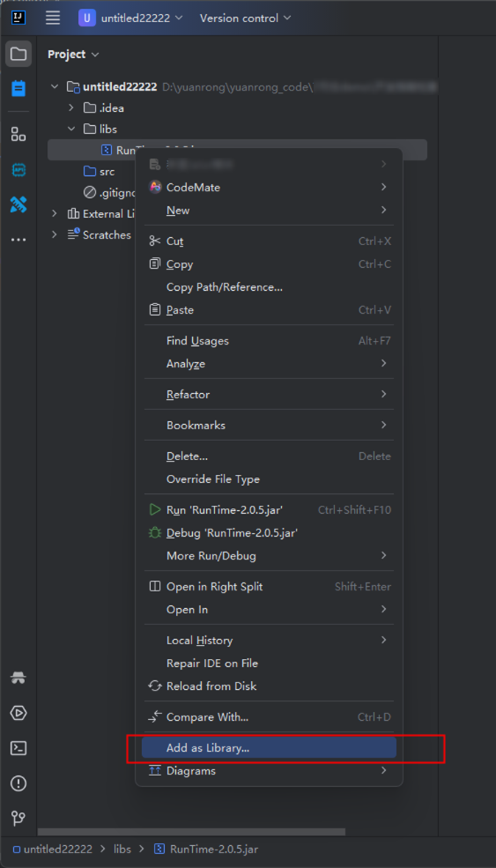Open the Terminal tool window icon
Viewport: 496px width, 868px height.
click(19, 748)
